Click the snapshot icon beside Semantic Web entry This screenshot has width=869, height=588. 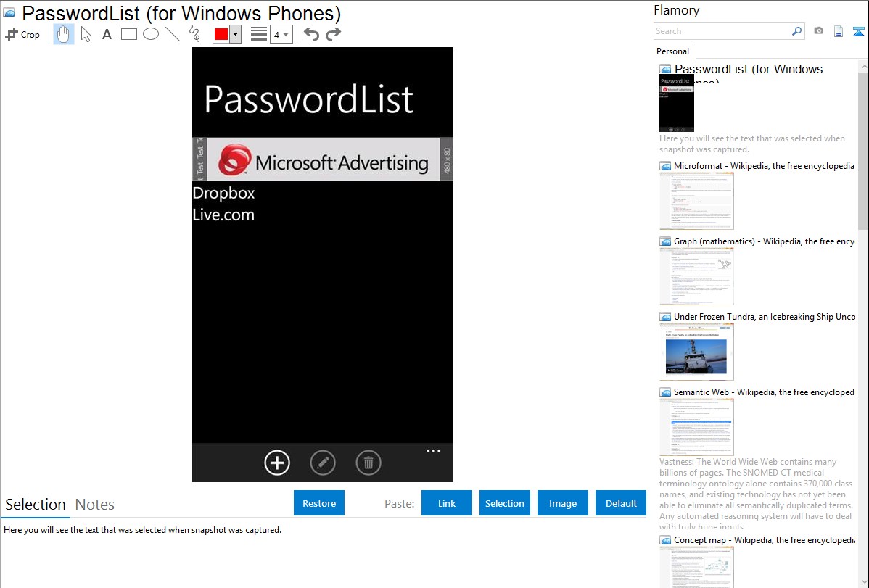[666, 392]
